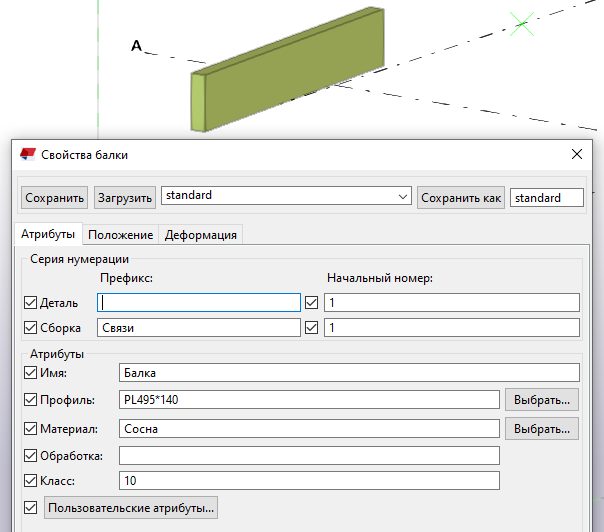This screenshot has width=604, height=532.
Task: Click the Деталь start number field
Action: pos(451,303)
